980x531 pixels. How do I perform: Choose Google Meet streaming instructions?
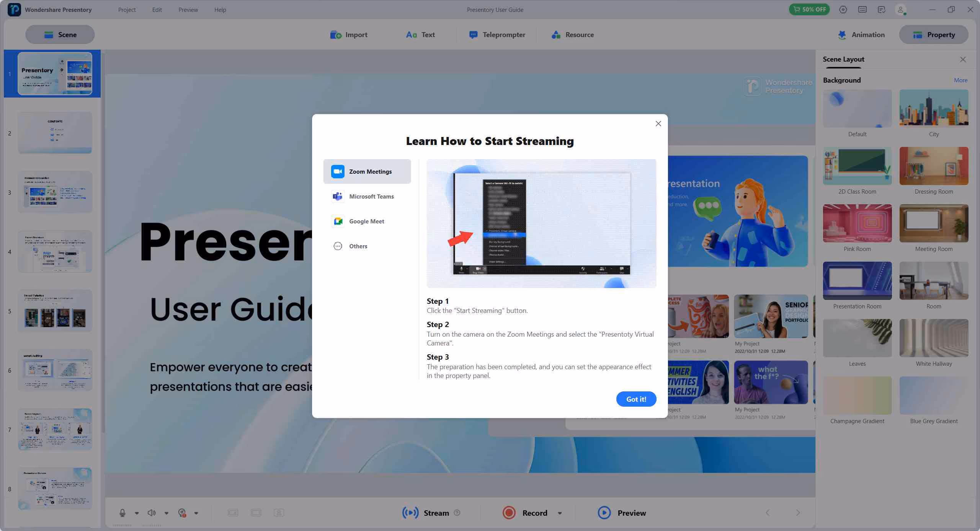tap(367, 221)
